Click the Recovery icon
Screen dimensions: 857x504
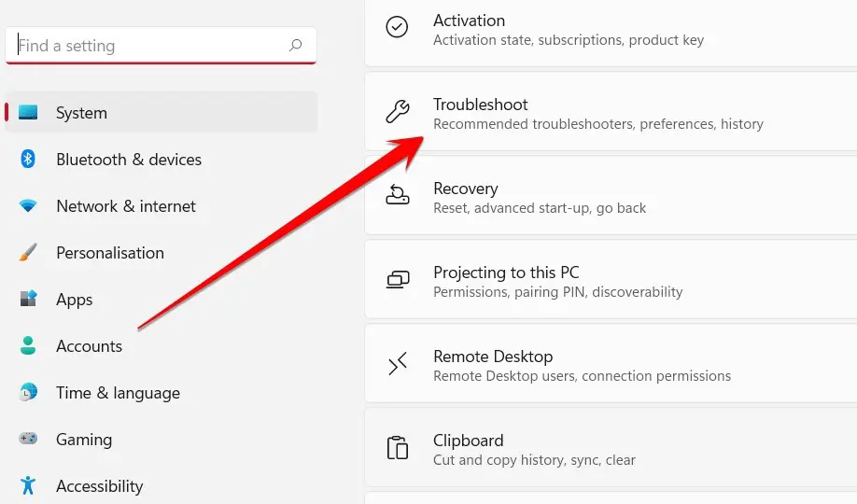coord(398,195)
